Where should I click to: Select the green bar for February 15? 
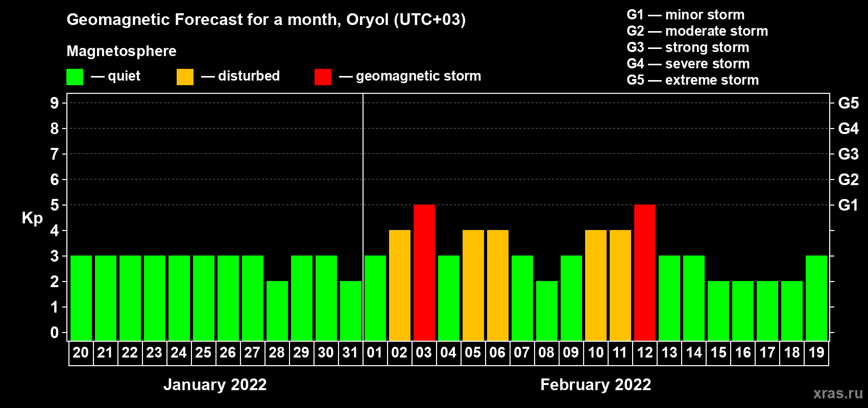click(x=718, y=311)
